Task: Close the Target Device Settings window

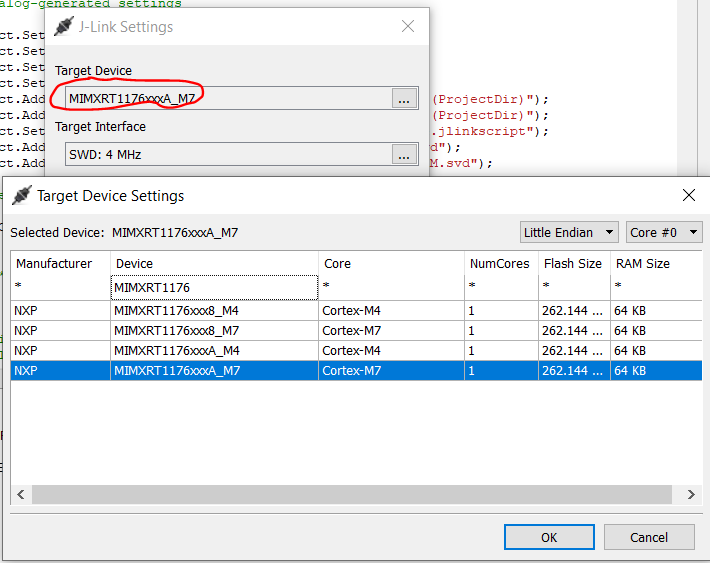Action: (x=688, y=195)
